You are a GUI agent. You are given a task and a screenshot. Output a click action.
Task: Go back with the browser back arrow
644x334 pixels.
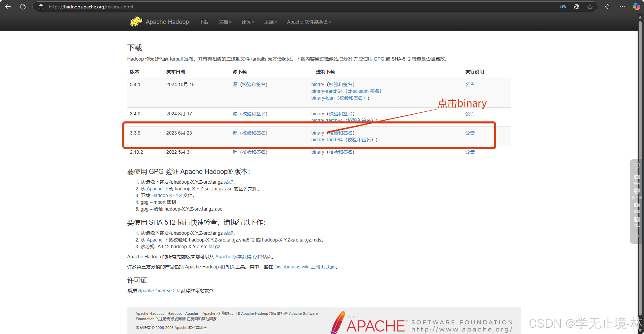pyautogui.click(x=8, y=7)
